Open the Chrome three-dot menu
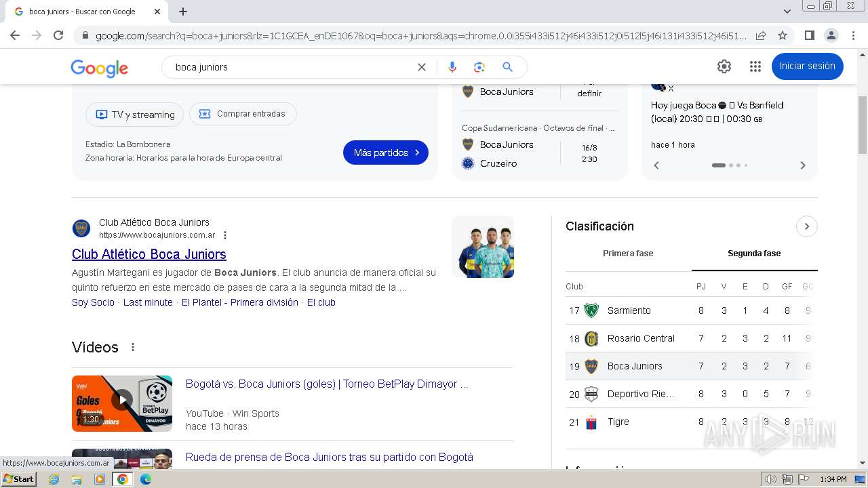 (852, 35)
